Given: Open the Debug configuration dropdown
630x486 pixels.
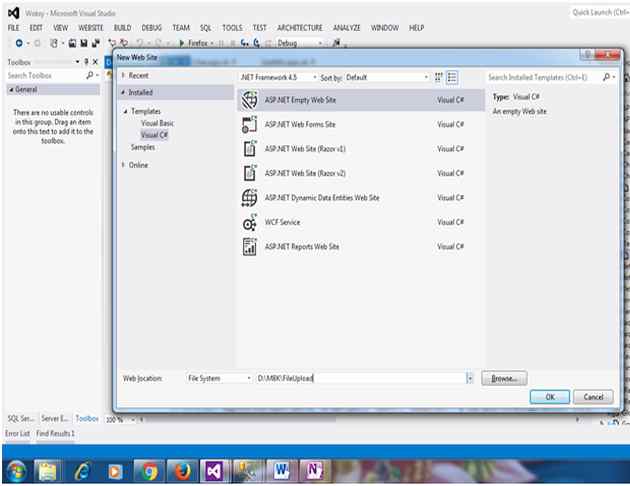Looking at the screenshot, I should [x=299, y=43].
